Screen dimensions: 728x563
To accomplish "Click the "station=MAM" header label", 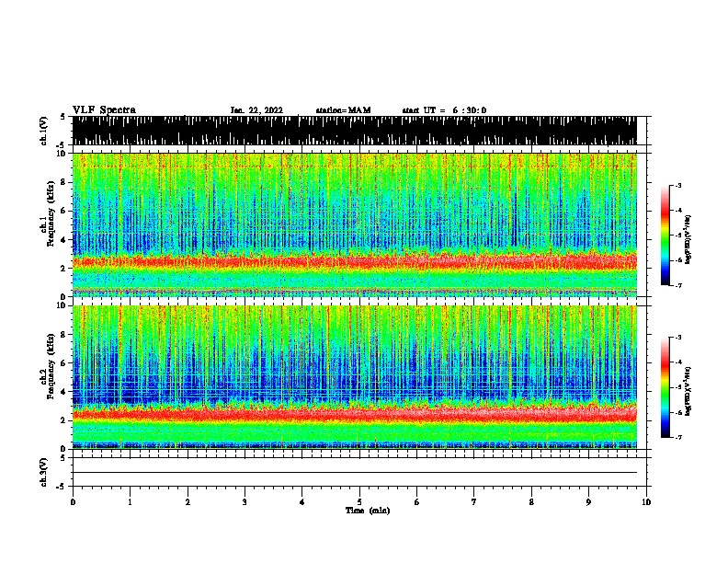I will click(343, 110).
